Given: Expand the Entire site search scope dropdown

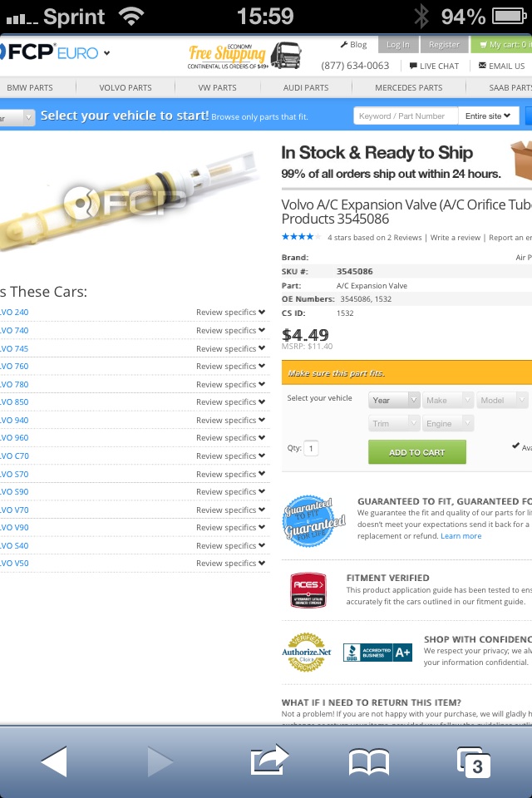Looking at the screenshot, I should [x=489, y=116].
